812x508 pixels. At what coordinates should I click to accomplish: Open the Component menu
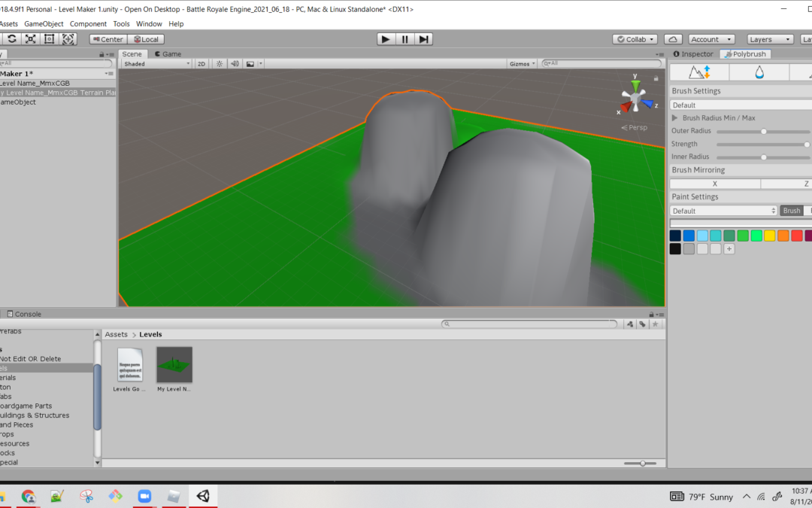click(88, 24)
